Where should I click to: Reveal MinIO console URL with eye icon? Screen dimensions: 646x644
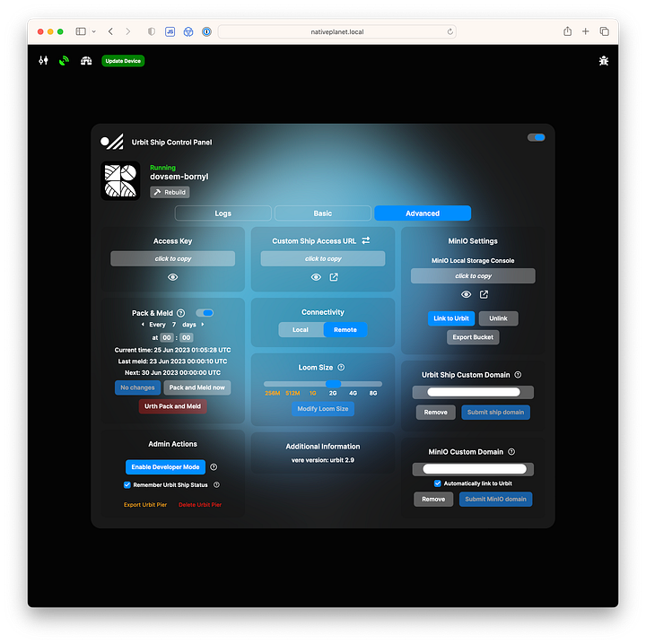point(466,294)
